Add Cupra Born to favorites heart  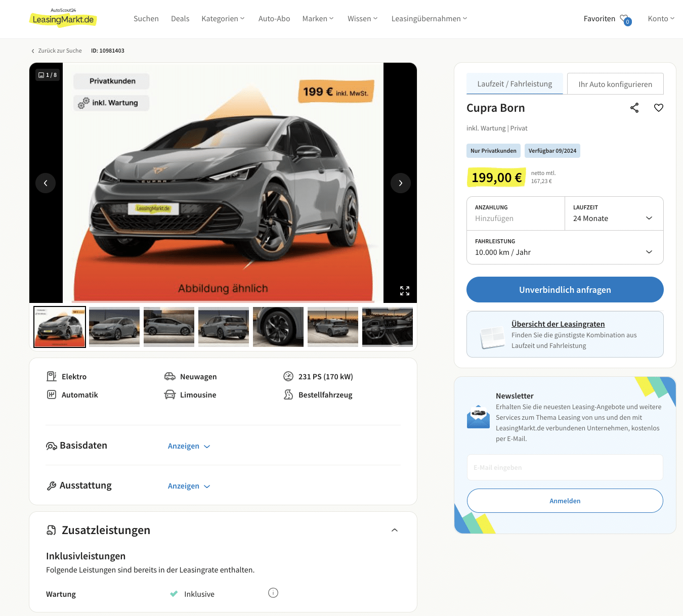(658, 108)
